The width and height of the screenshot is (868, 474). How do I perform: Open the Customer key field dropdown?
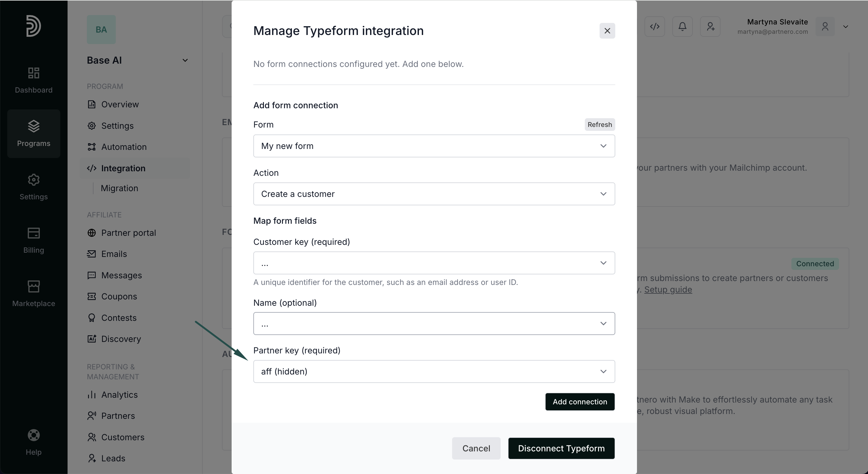434,263
